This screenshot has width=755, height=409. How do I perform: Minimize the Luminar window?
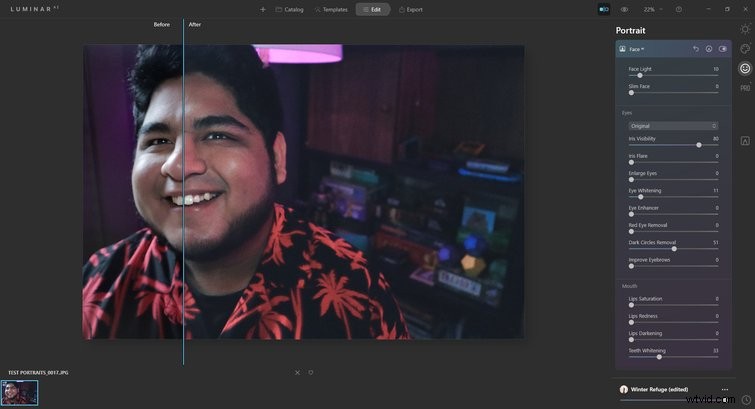click(708, 9)
